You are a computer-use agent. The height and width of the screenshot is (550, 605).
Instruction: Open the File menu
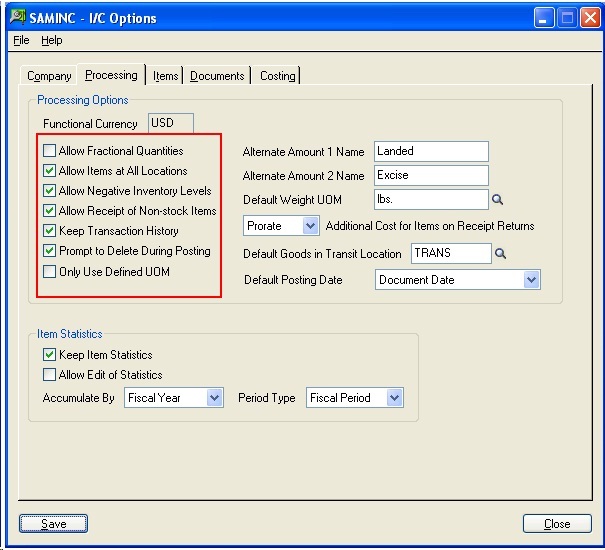click(x=21, y=40)
